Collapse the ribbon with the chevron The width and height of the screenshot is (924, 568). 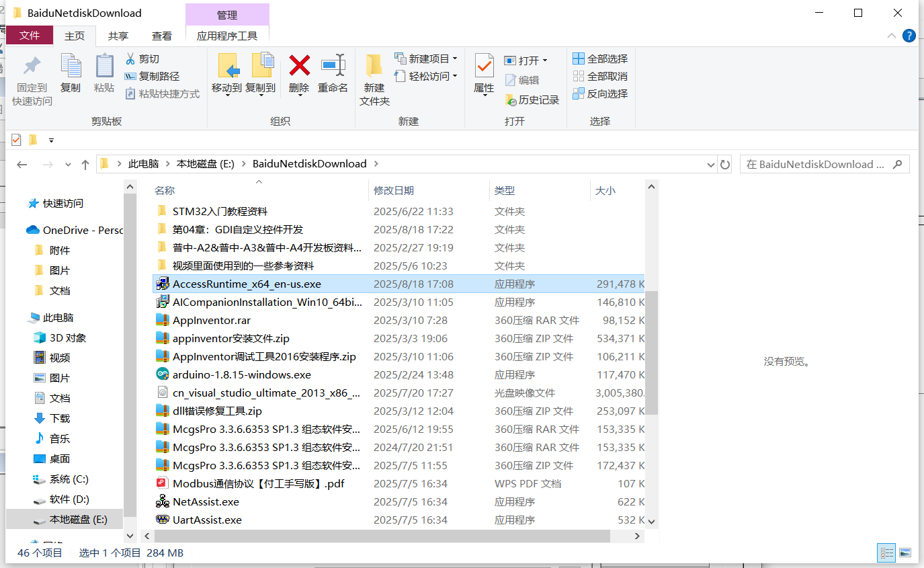891,36
